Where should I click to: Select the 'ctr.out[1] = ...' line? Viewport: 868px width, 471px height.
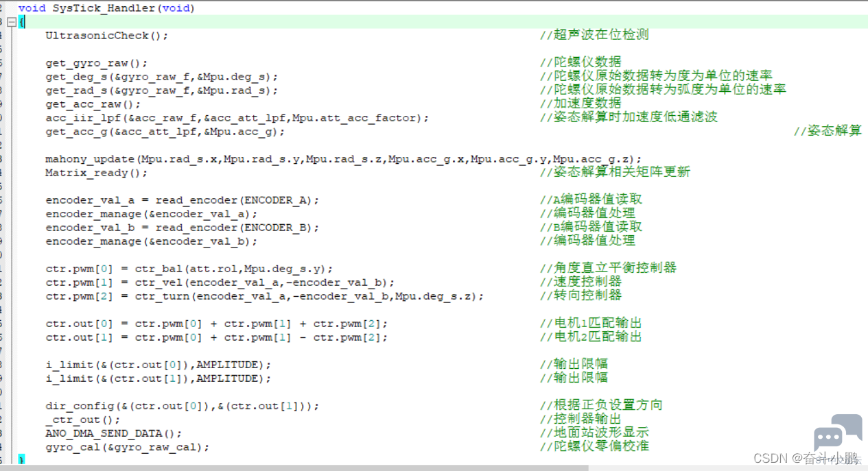pyautogui.click(x=216, y=337)
